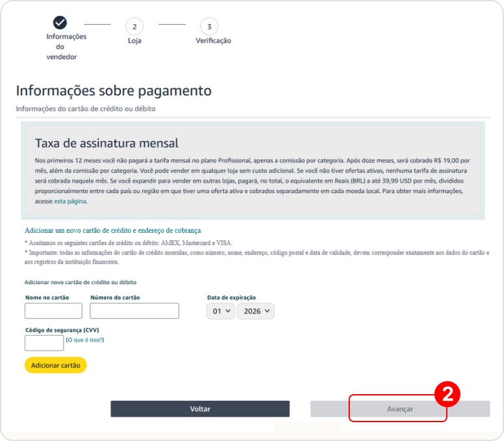Click 'Adicionar um novo cartão de crédito' heading link
The width and height of the screenshot is (504, 441).
click(x=113, y=230)
